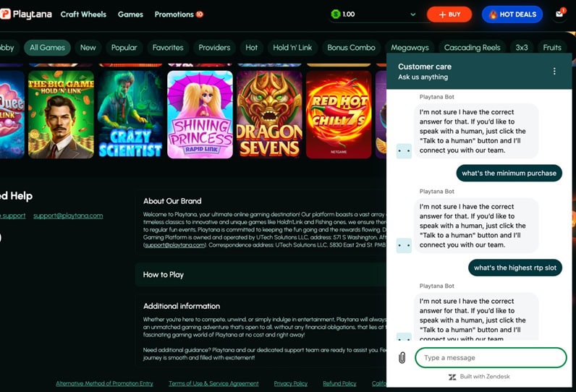Click the support@playtana.com email link in Help section

[68, 216]
